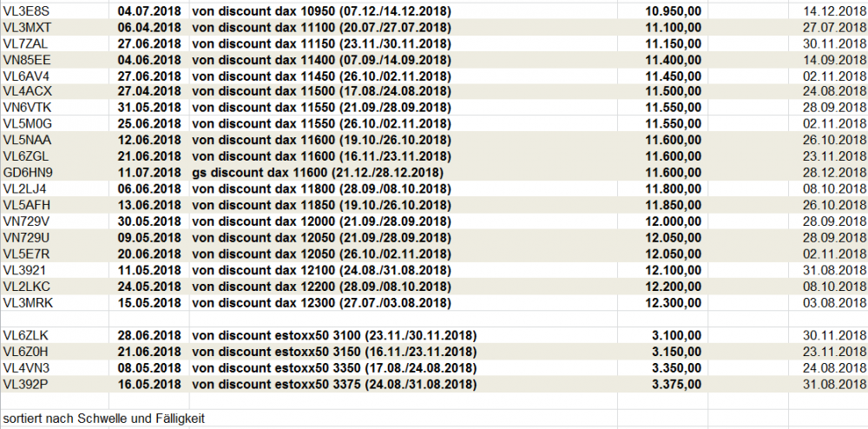Click the 3.100,00 threshold cell
The image size is (868, 429).
point(678,337)
